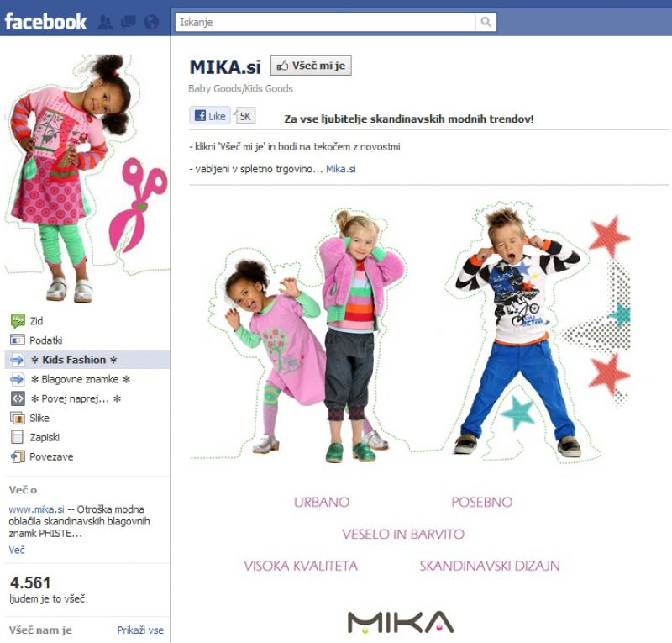Click the Zapiski notes icon
672x643 pixels.
(17, 437)
